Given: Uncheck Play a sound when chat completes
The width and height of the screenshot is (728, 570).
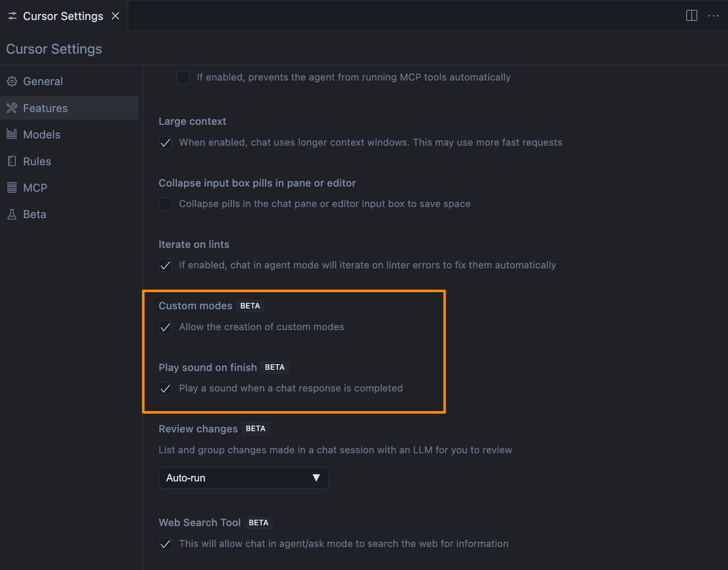Looking at the screenshot, I should click(165, 389).
